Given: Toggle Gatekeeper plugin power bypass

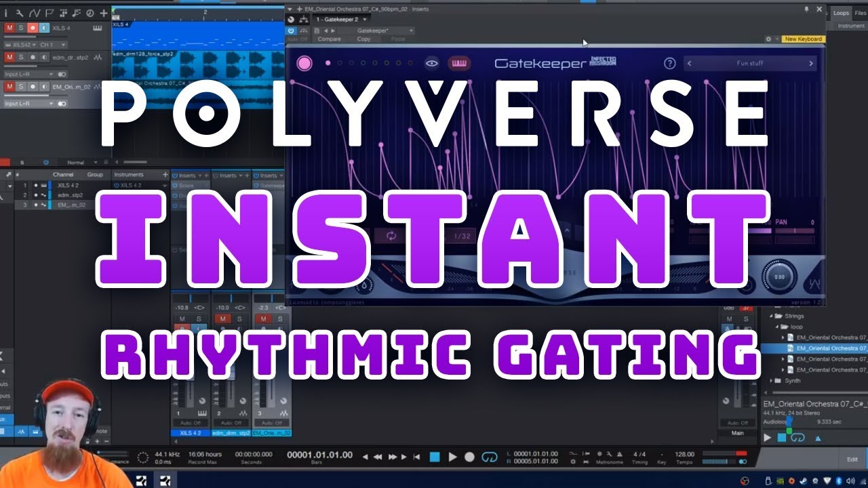Looking at the screenshot, I should coord(292,30).
